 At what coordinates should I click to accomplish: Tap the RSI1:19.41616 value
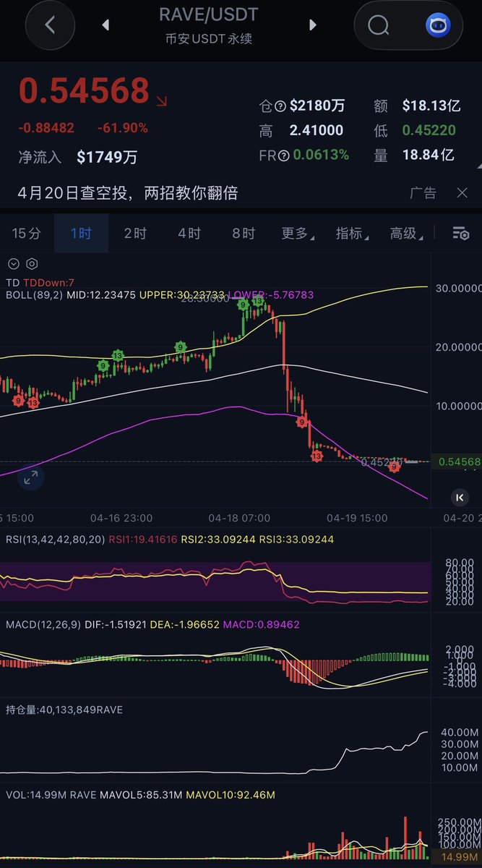click(x=142, y=540)
